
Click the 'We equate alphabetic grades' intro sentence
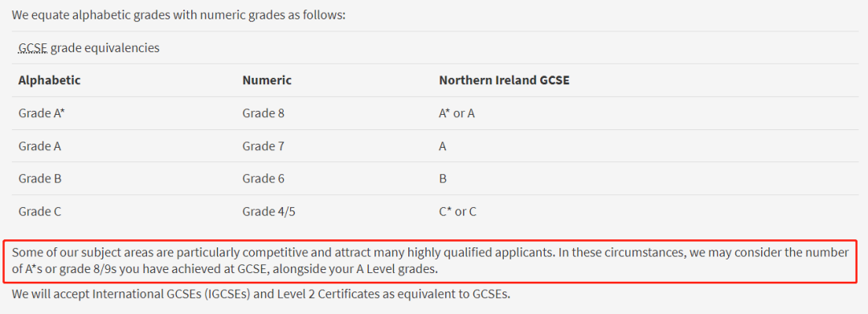point(178,14)
